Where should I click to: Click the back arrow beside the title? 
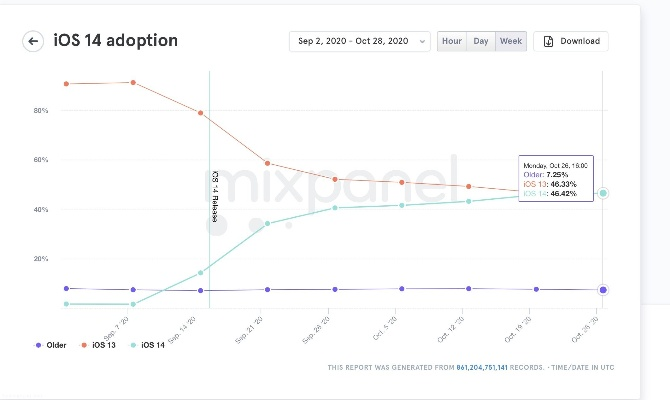(x=33, y=41)
